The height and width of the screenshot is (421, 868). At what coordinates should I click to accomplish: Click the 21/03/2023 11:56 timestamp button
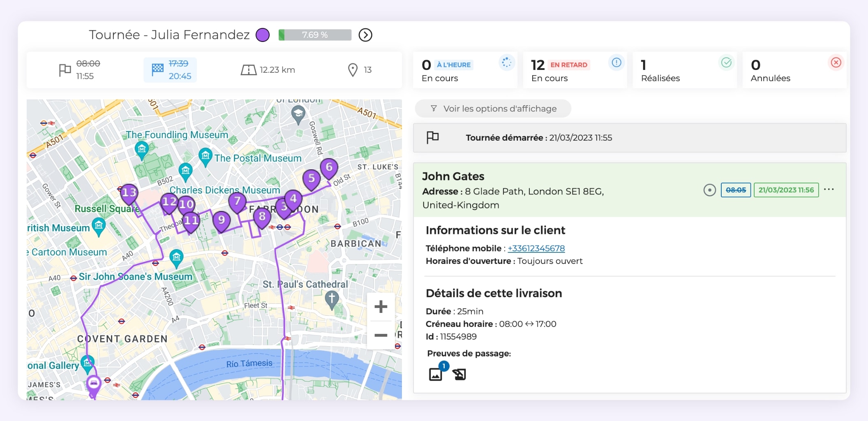click(x=786, y=190)
